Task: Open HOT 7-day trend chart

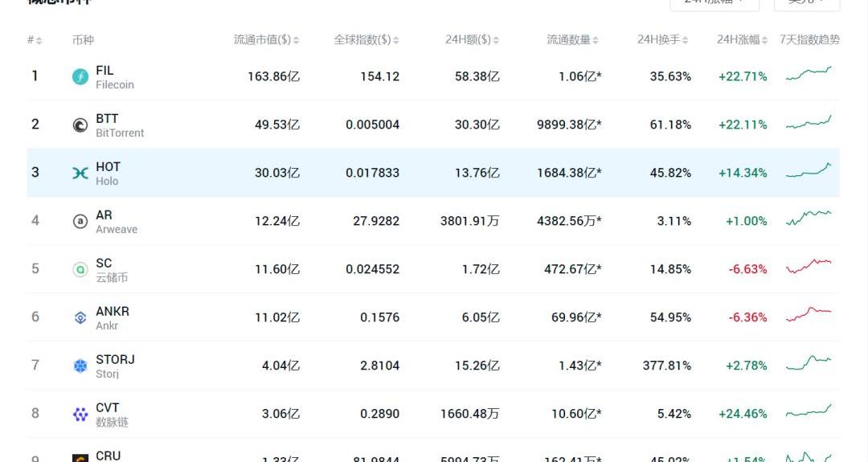Action: point(809,170)
